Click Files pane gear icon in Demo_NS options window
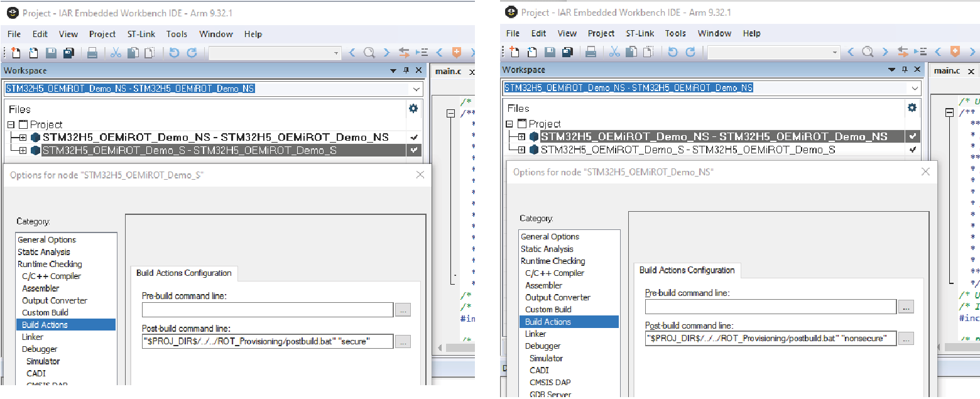The width and height of the screenshot is (980, 399). [x=912, y=108]
